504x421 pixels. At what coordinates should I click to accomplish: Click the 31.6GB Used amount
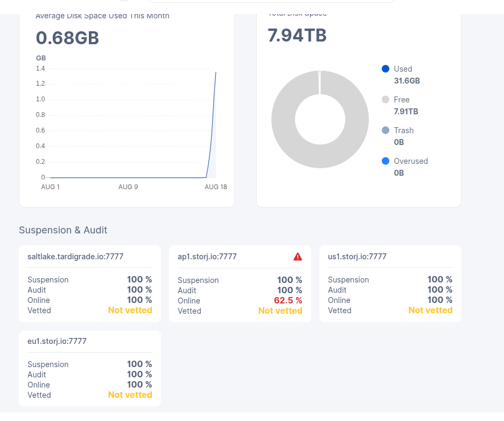tap(407, 81)
